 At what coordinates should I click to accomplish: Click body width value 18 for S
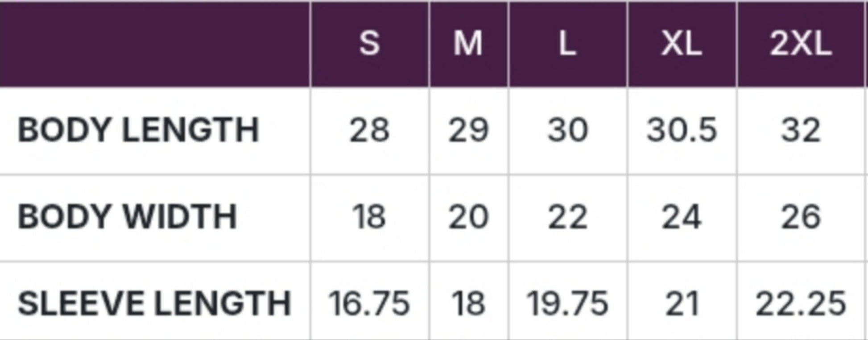(x=369, y=217)
